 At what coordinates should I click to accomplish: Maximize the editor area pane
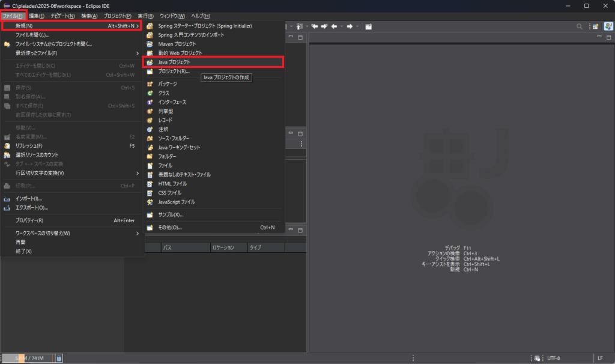(x=608, y=37)
